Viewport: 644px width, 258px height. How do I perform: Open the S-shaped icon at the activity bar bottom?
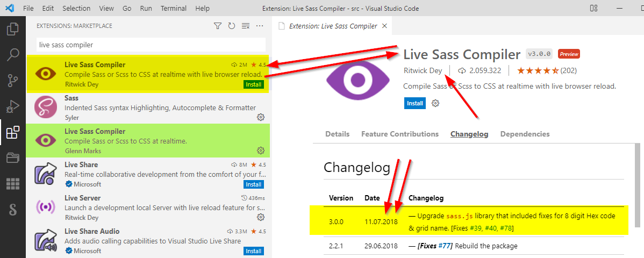coord(13,209)
